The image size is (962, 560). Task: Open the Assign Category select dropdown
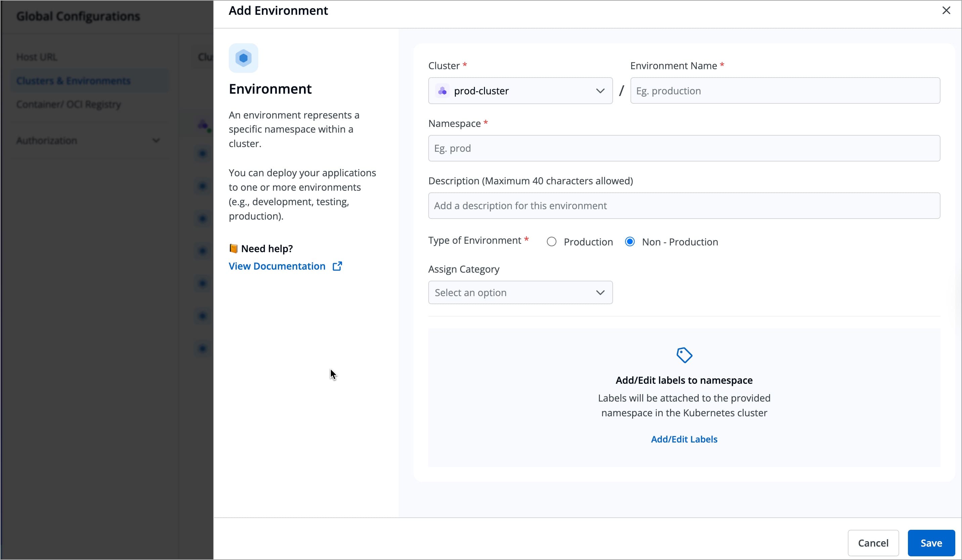point(519,292)
